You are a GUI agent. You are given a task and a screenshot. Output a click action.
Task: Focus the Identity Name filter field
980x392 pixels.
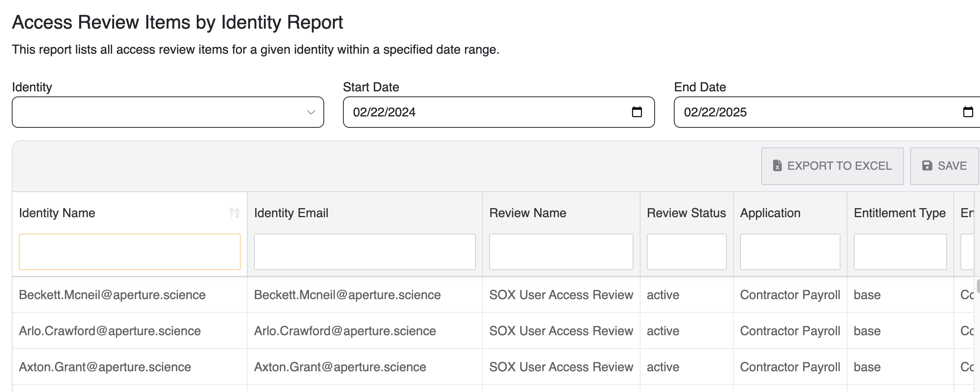(x=129, y=252)
